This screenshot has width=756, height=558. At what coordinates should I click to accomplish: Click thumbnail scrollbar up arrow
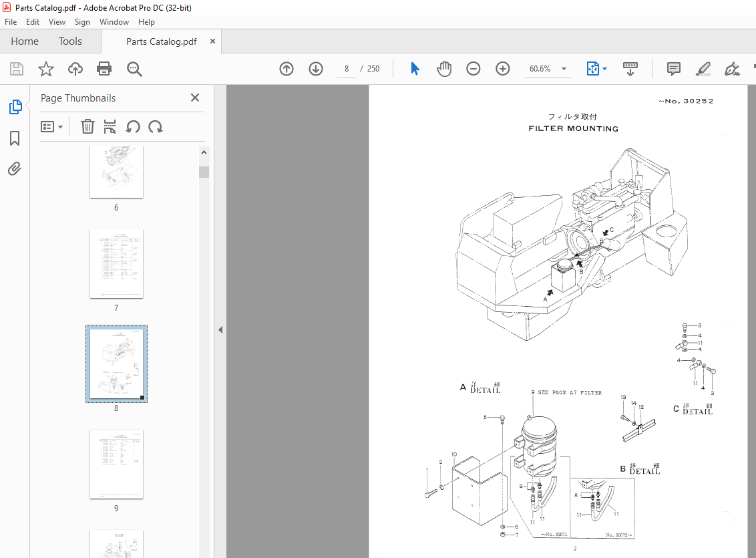[x=204, y=152]
